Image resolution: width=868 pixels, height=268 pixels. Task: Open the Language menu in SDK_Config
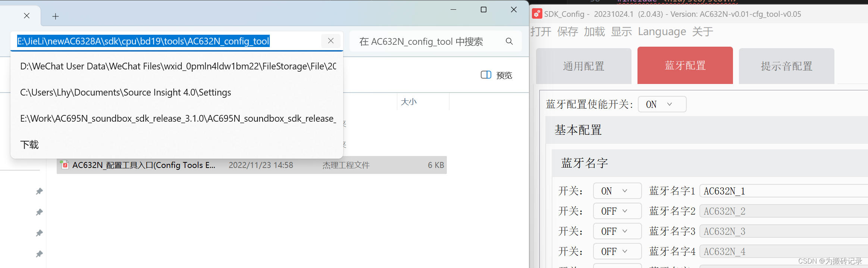pos(662,32)
